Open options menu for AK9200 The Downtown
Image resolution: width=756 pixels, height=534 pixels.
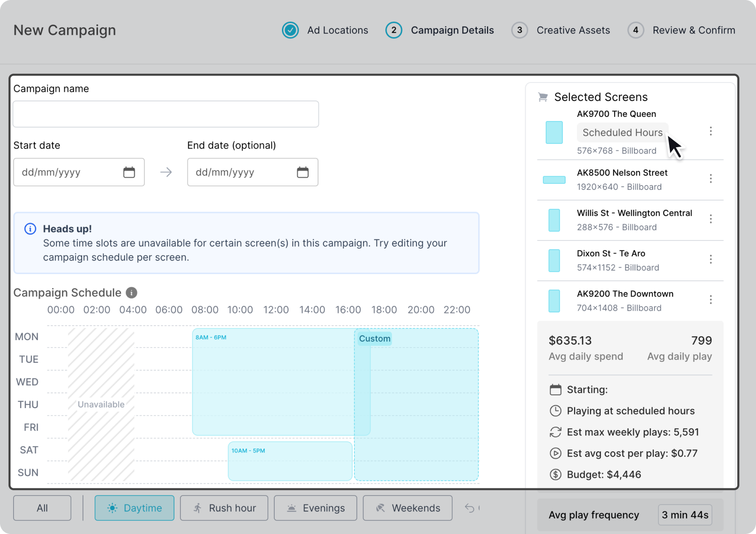(x=711, y=299)
